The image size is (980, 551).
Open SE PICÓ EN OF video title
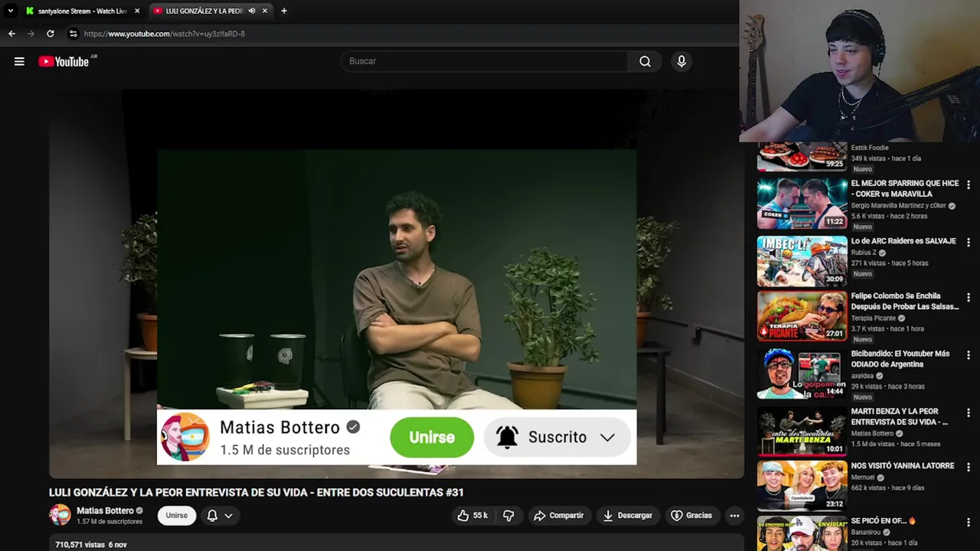coord(884,521)
